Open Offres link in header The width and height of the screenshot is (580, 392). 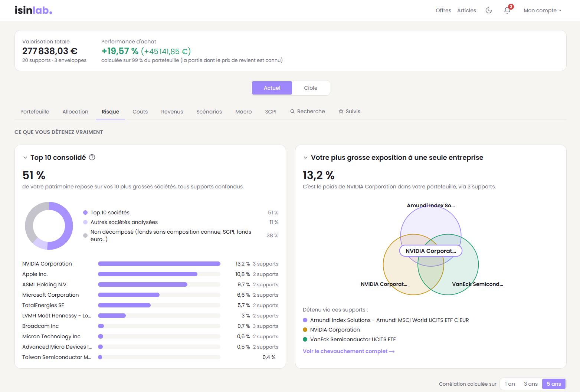443,10
